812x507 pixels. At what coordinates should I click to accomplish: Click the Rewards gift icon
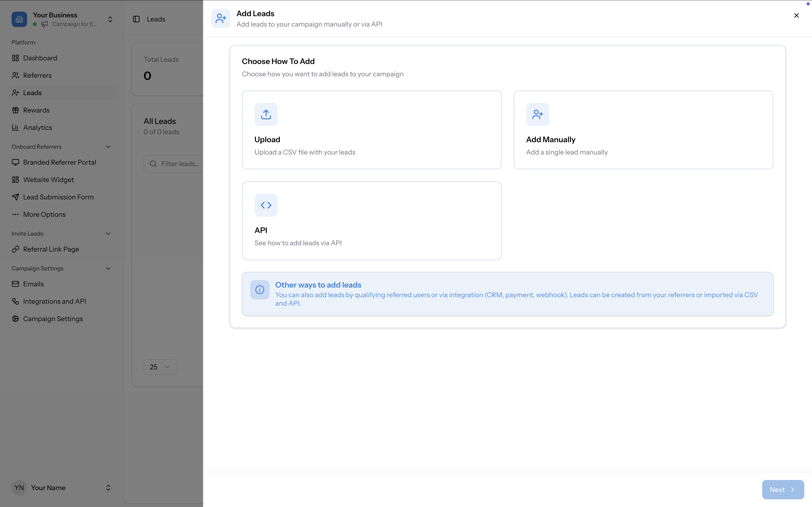click(15, 110)
